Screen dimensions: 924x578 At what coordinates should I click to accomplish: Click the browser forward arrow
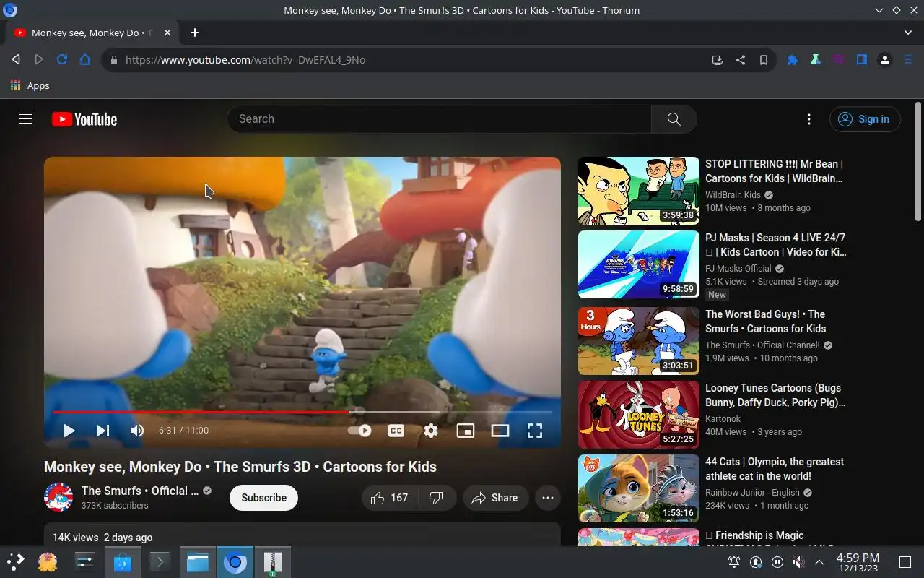[x=39, y=60]
